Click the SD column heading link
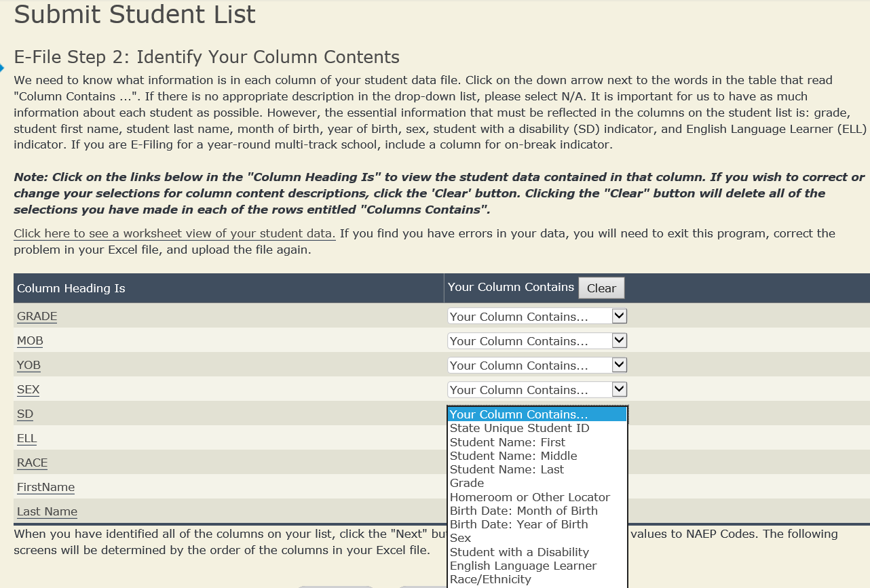Screen dimensions: 870x588 tap(25, 414)
